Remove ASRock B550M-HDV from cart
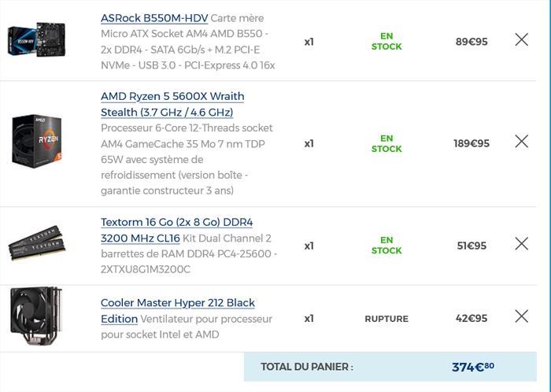 521,39
